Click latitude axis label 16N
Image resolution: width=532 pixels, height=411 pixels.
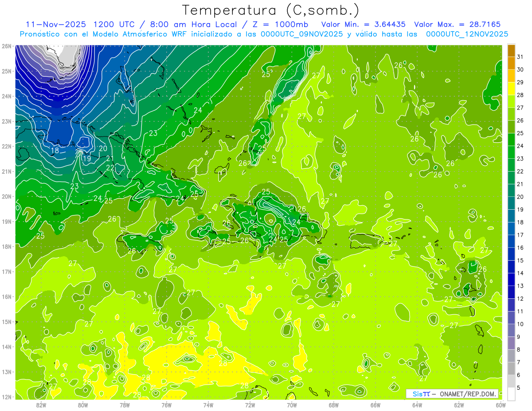click(x=7, y=297)
